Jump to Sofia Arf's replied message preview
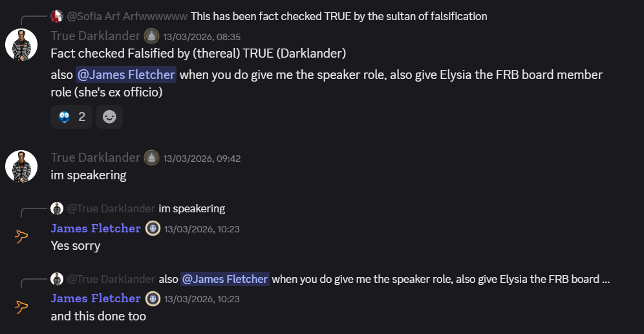This screenshot has width=644, height=334. click(339, 16)
